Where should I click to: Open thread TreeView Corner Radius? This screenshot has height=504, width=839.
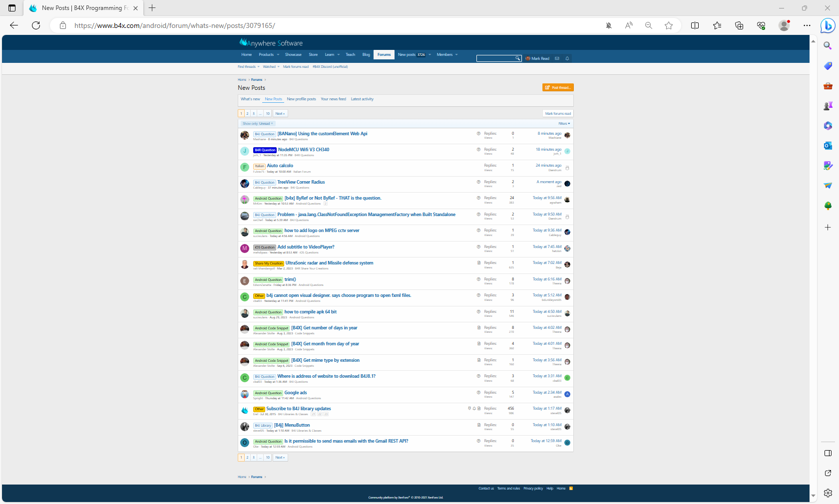(301, 182)
